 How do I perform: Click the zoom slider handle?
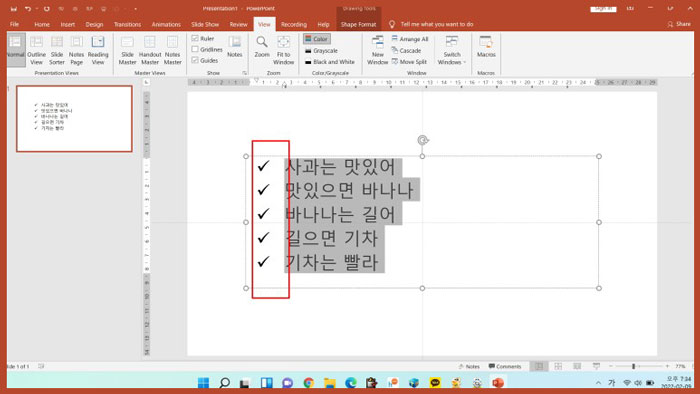point(633,366)
